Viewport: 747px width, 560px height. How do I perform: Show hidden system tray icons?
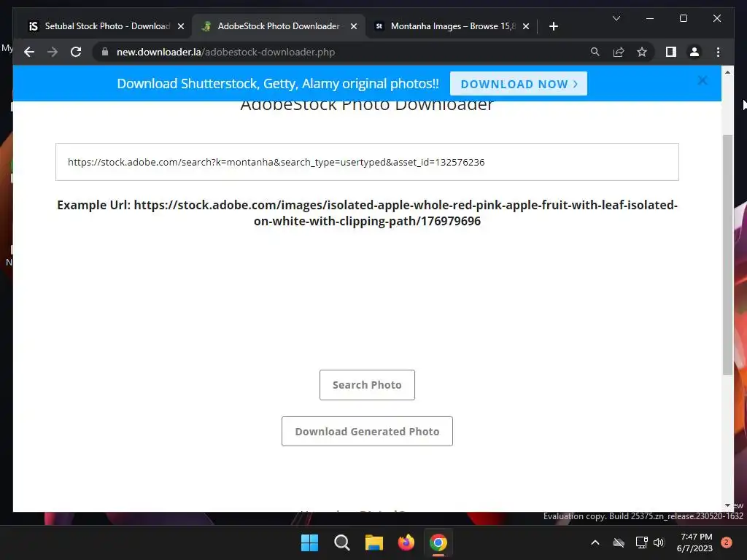pos(595,542)
